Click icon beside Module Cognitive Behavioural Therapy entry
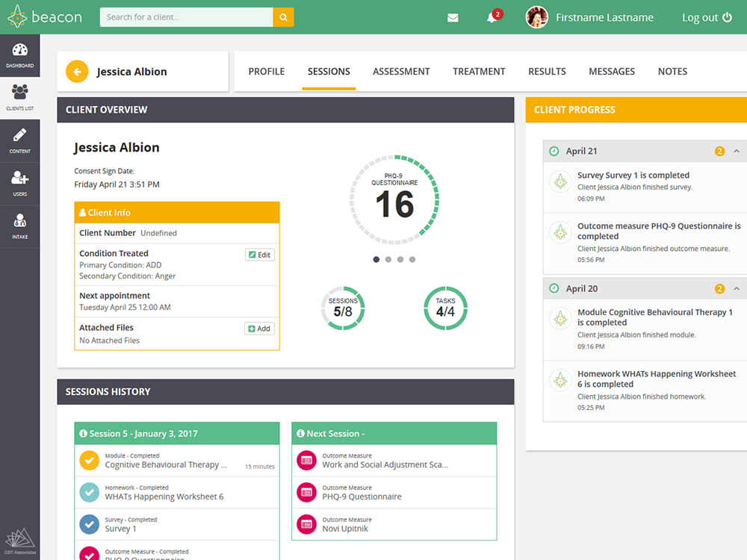This screenshot has height=560, width=747. pos(560,319)
